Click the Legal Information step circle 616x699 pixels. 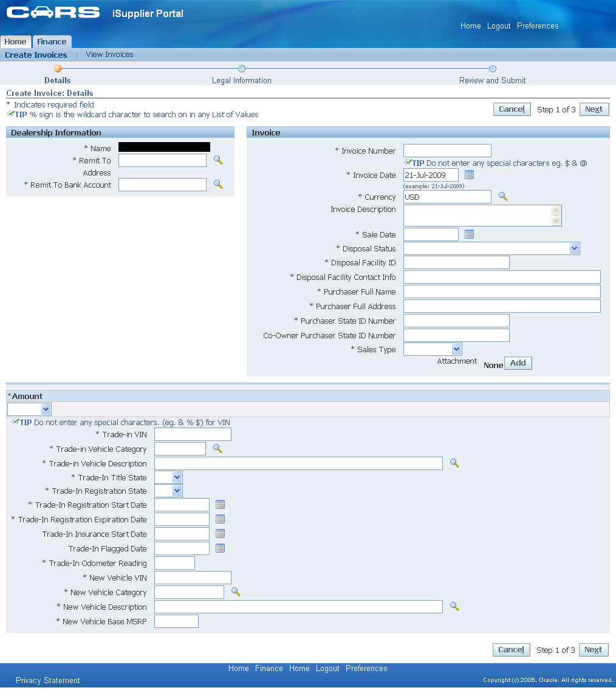click(242, 69)
